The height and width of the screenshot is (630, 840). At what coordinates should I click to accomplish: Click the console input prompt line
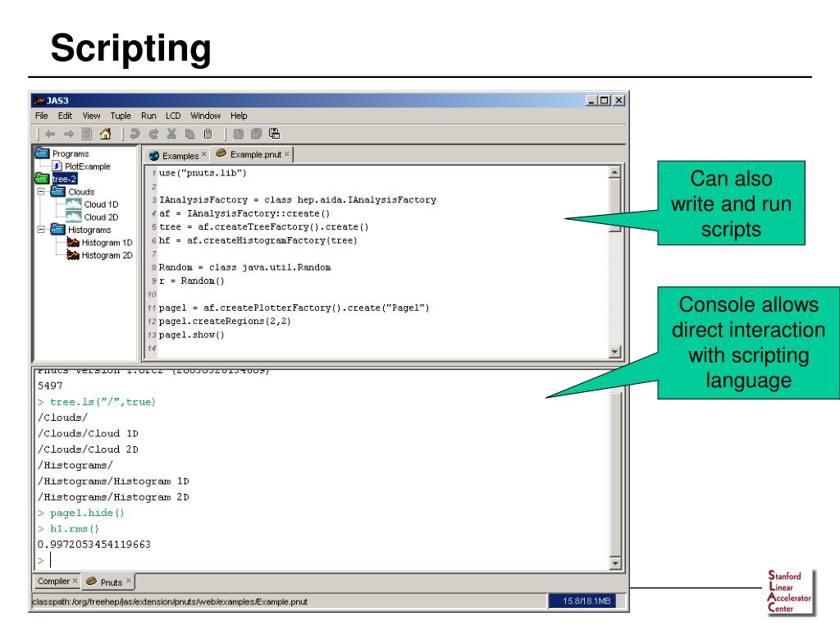[322, 560]
